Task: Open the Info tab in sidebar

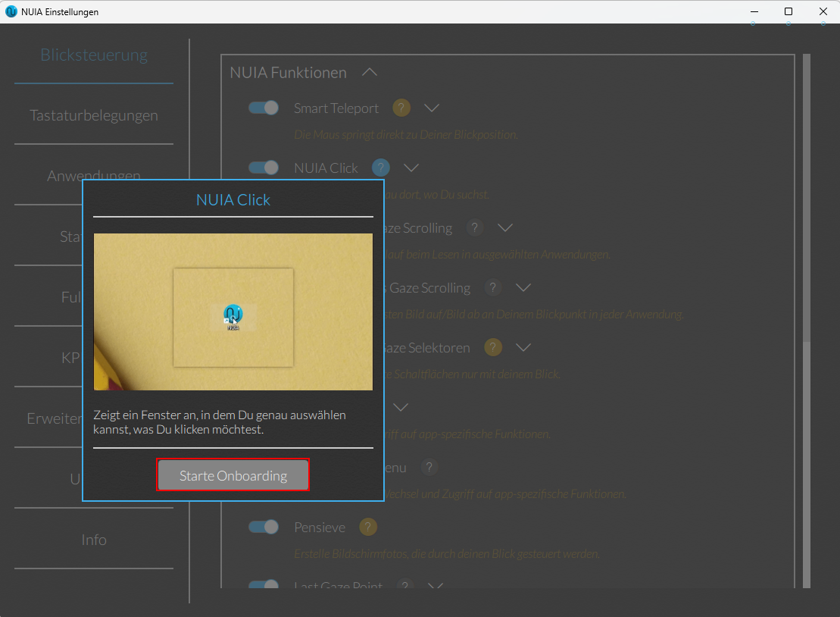Action: (94, 540)
